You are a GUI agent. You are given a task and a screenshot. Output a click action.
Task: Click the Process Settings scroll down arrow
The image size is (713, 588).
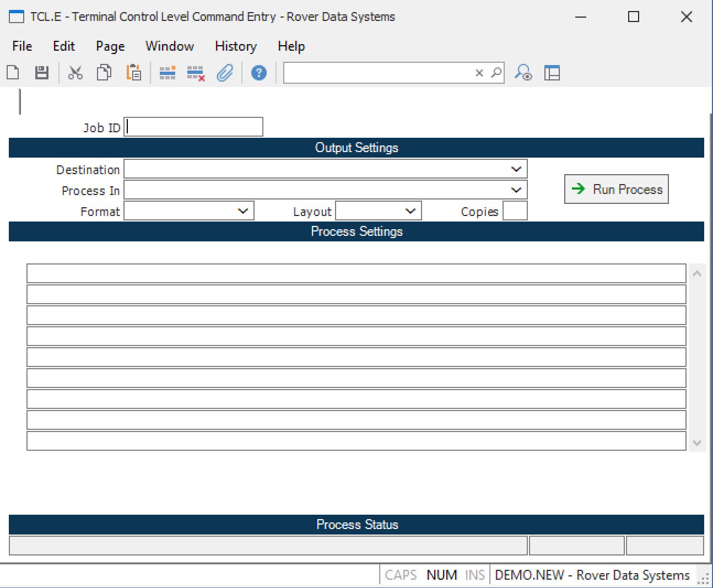697,443
